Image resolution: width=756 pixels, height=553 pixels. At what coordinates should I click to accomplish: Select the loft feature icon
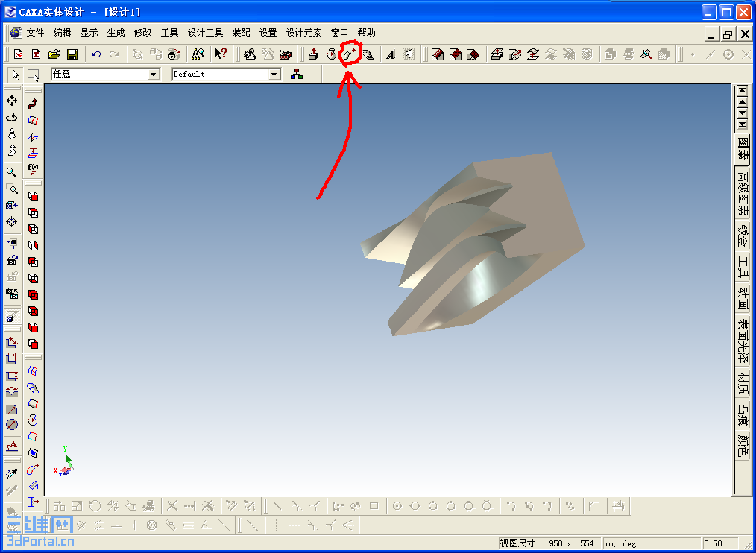(368, 54)
